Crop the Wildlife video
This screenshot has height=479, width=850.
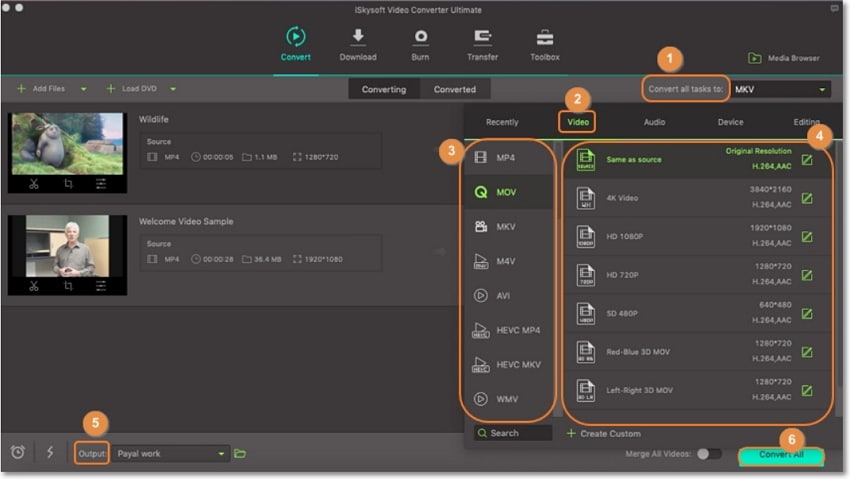[68, 184]
